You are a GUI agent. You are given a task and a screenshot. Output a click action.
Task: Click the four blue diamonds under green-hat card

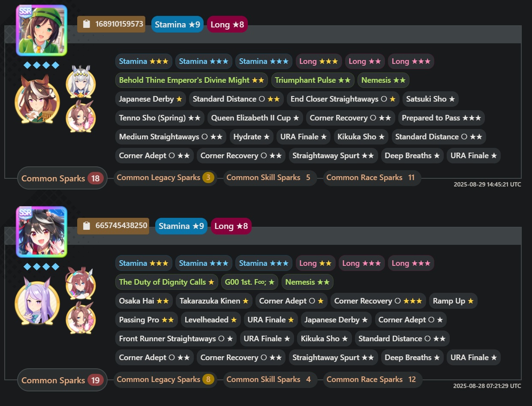(41, 65)
